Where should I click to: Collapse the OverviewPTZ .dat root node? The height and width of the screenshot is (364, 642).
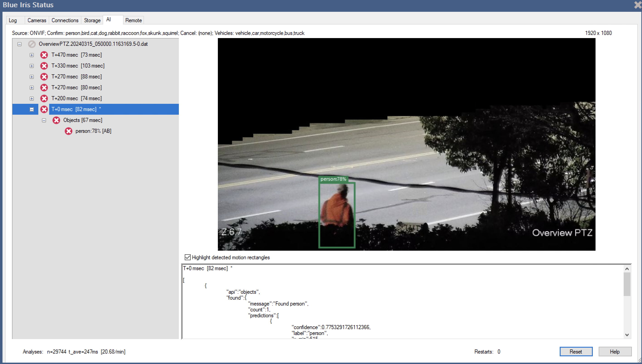19,44
